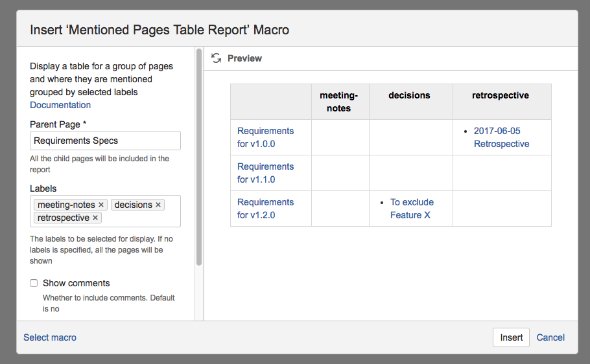Image resolution: width=590 pixels, height=364 pixels.
Task: Open Requirements for v1.1.0 page link
Action: [x=265, y=173]
